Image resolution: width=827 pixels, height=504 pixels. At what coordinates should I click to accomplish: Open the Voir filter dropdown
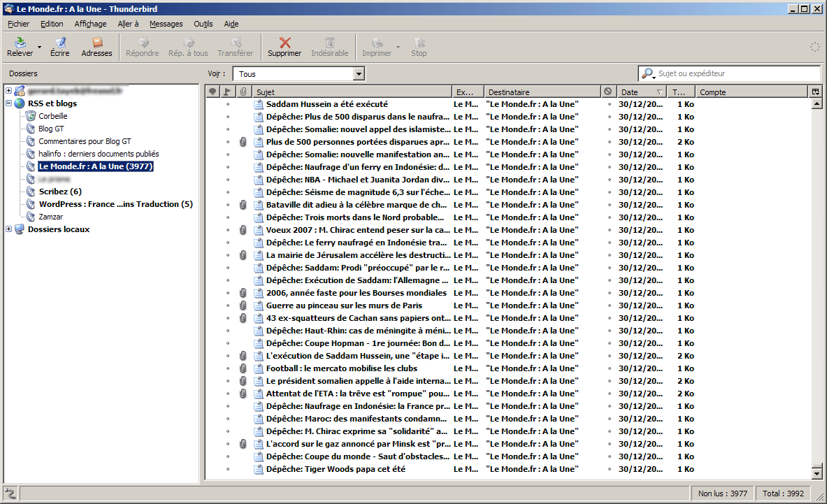(359, 74)
